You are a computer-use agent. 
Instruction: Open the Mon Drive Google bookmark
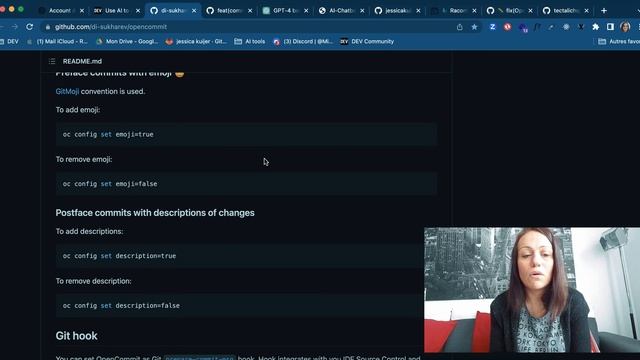pyautogui.click(x=127, y=42)
